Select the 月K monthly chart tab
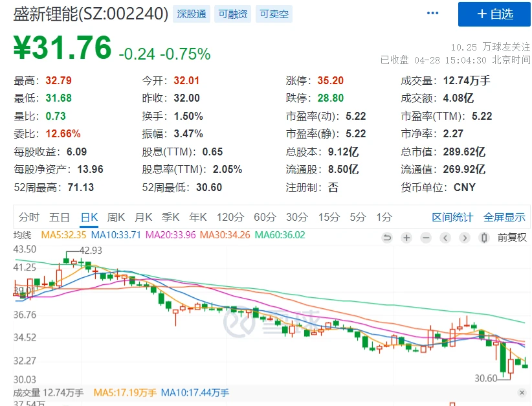The image size is (532, 406). (143, 217)
